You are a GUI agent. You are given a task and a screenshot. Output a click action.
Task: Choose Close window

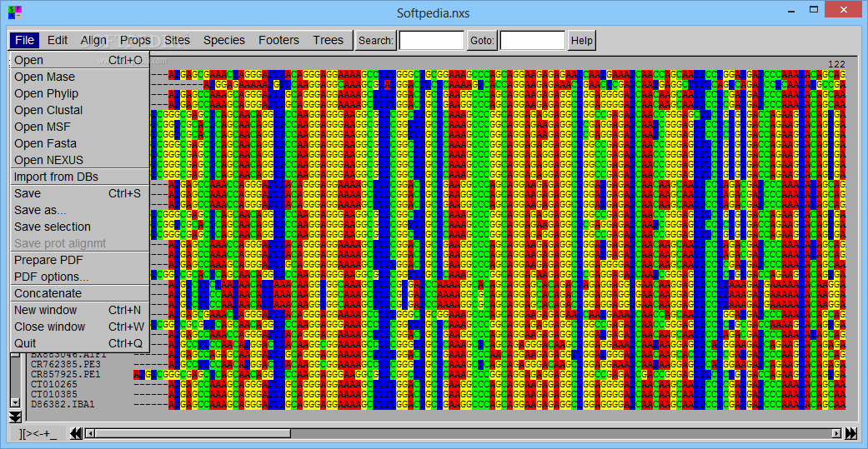pos(78,327)
